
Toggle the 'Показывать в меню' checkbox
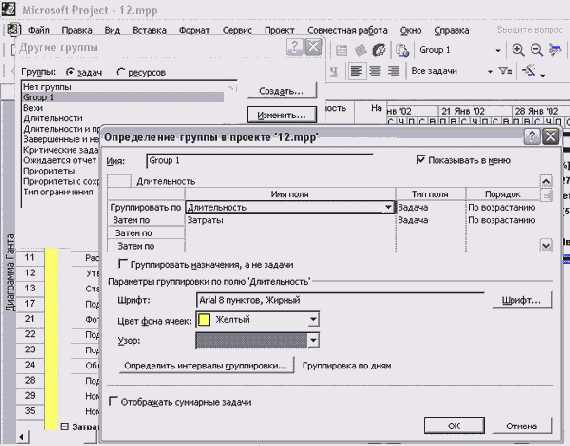tap(421, 160)
